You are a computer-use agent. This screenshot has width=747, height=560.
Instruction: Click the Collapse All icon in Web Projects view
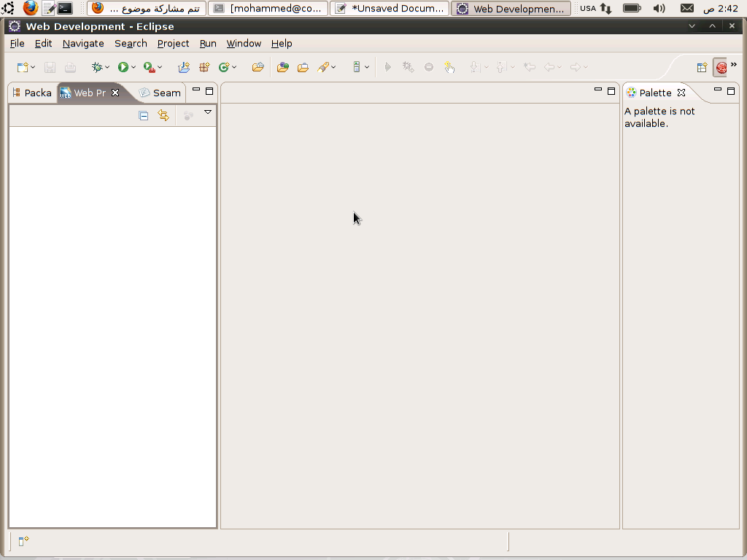coord(144,116)
